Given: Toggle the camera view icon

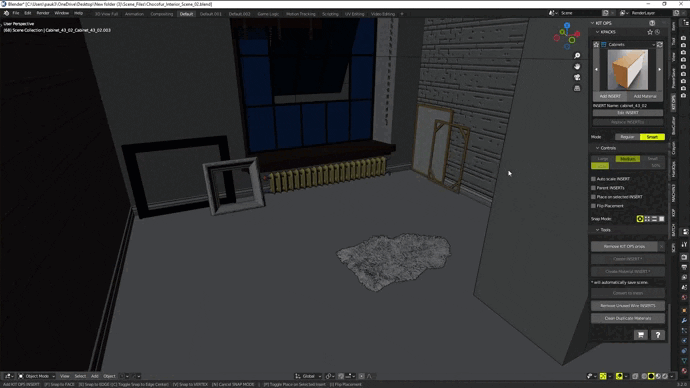Looking at the screenshot, I should pos(577,77).
